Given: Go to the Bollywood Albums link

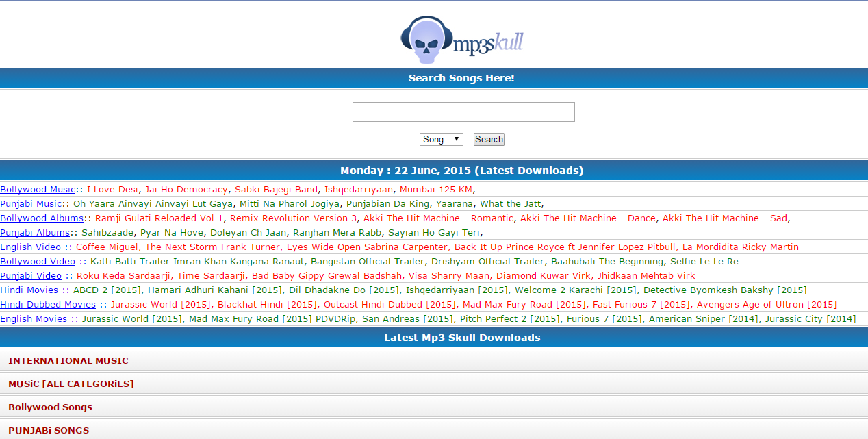Looking at the screenshot, I should click(x=42, y=218).
